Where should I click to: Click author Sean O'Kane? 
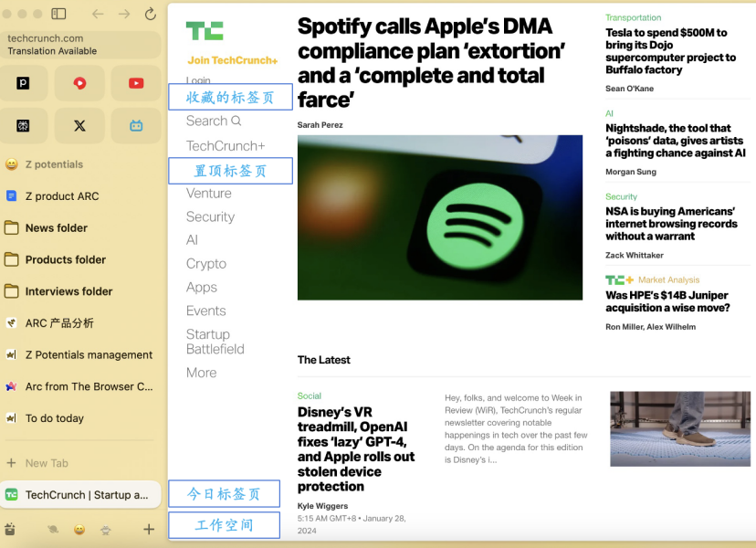tap(630, 89)
